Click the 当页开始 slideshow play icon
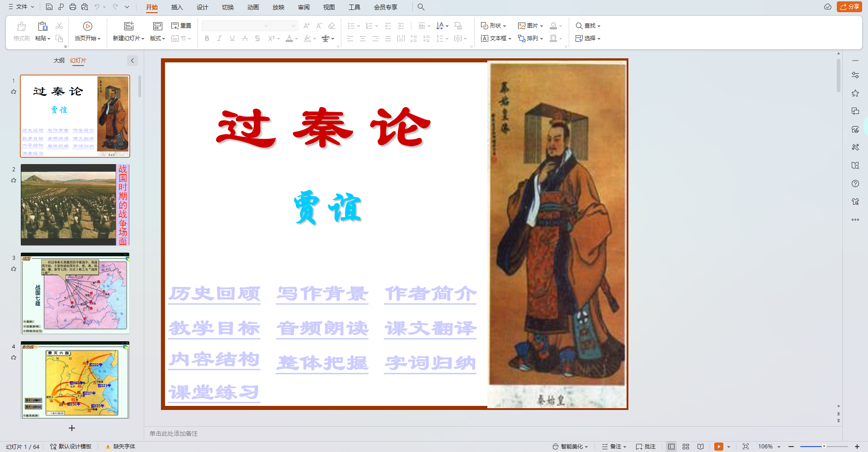The width and height of the screenshot is (868, 452). point(88,26)
